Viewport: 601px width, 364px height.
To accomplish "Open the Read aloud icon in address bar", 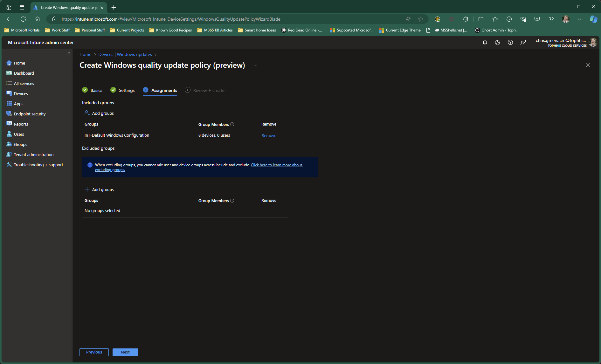I will 408,19.
